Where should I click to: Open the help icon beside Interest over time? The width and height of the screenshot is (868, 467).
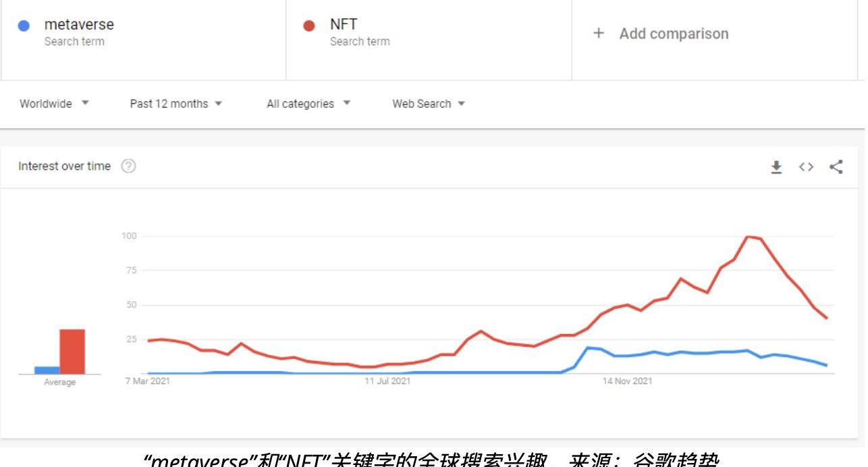(x=128, y=166)
